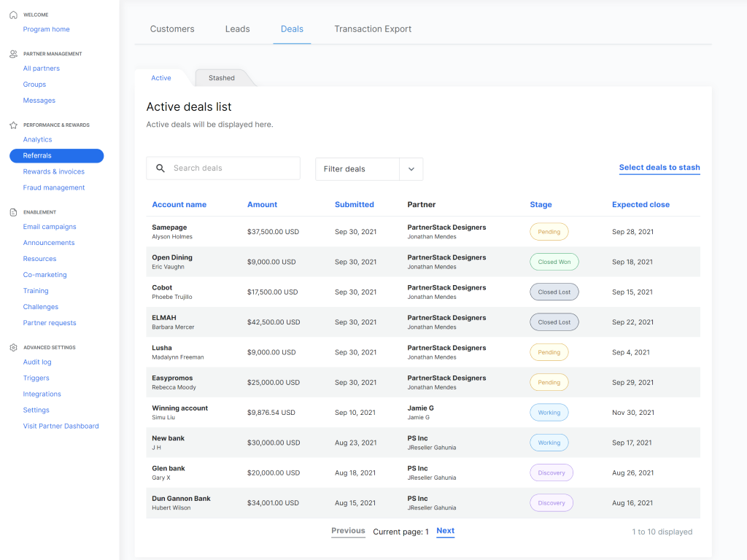Click the Welcome home icon in sidebar
Viewport: 747px width, 560px height.
tap(13, 15)
